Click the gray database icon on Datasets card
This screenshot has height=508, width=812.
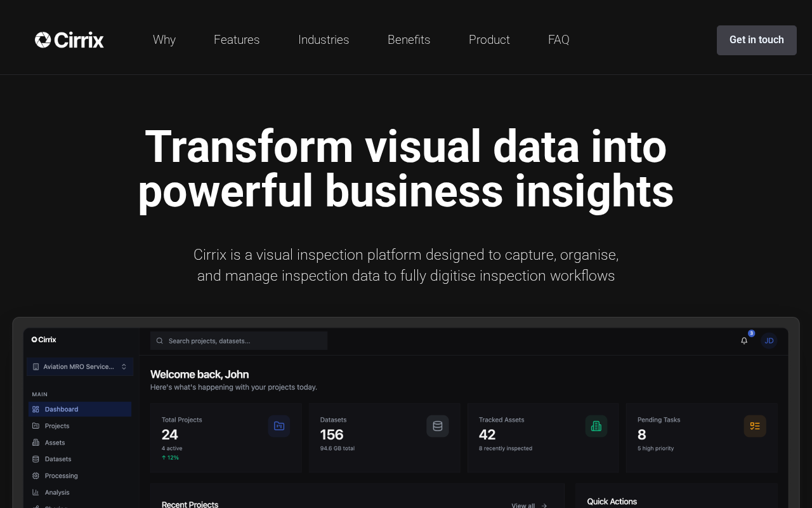pos(438,426)
